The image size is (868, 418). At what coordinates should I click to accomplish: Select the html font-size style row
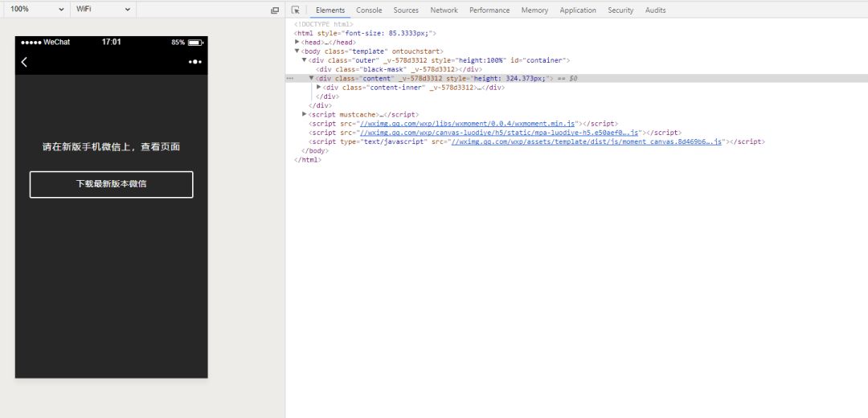tap(365, 33)
